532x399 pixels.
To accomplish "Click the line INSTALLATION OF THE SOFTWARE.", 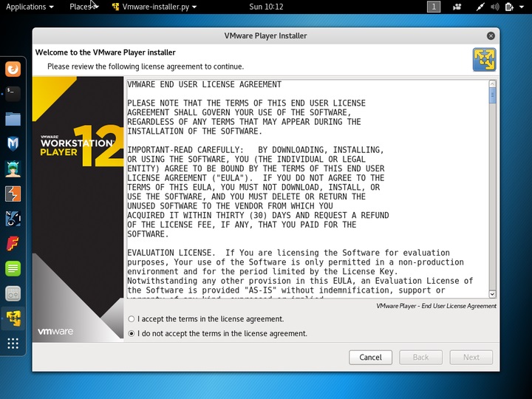I will tap(195, 132).
